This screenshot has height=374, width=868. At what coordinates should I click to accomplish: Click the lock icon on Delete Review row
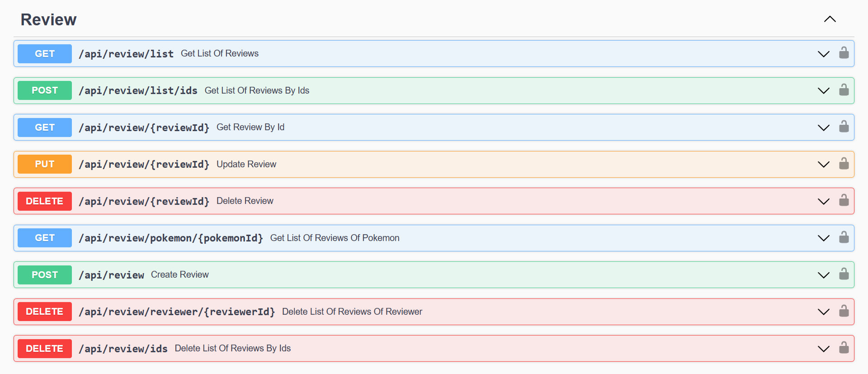coord(844,201)
